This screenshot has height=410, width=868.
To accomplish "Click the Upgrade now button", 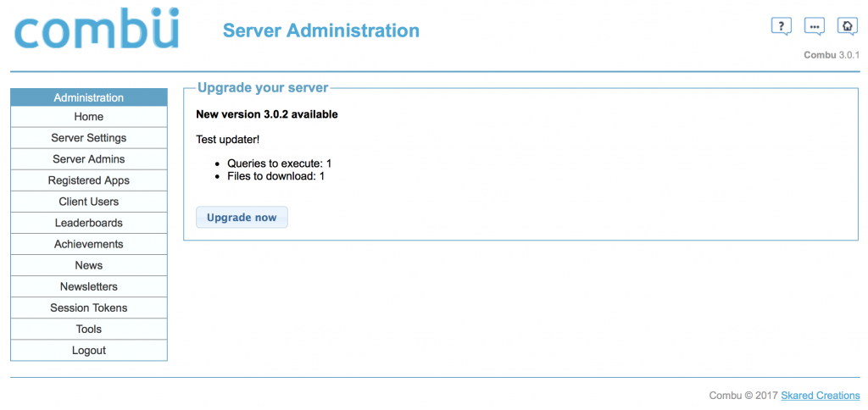I will (x=242, y=218).
